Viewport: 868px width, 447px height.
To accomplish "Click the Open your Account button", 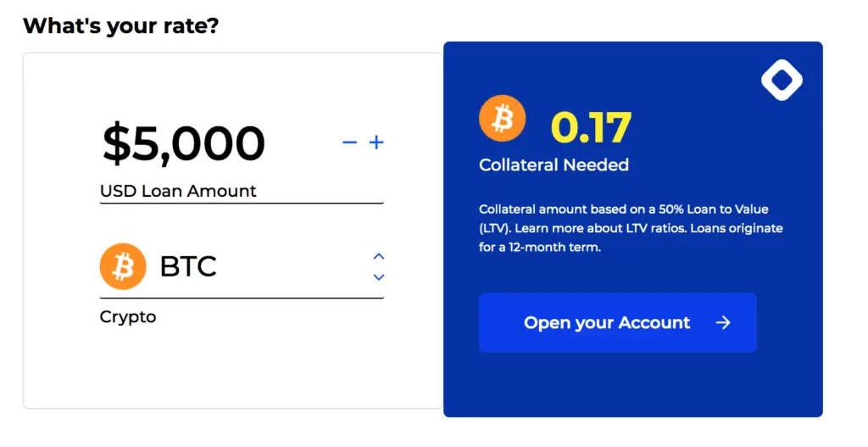I will point(618,323).
